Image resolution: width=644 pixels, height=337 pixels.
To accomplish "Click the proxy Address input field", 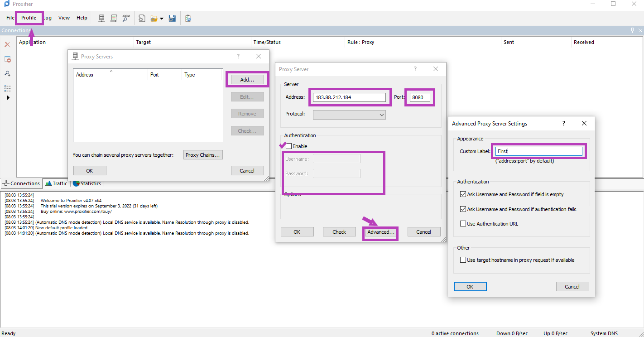I will tap(349, 97).
